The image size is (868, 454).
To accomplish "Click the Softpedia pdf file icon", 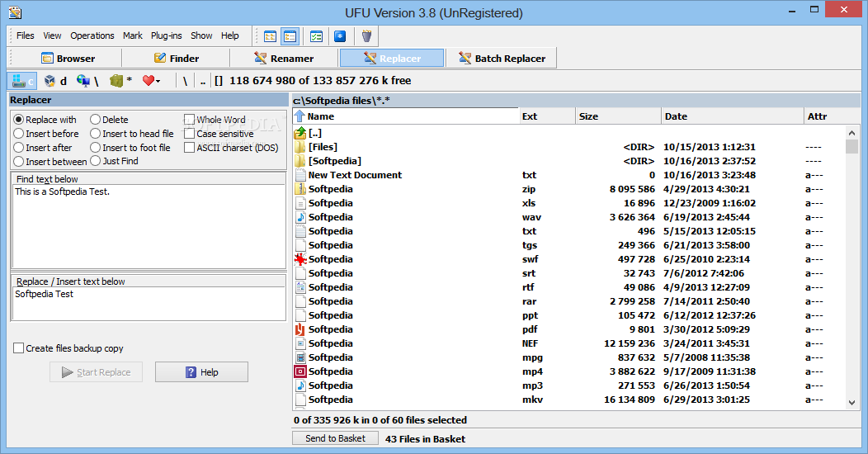I will click(300, 329).
